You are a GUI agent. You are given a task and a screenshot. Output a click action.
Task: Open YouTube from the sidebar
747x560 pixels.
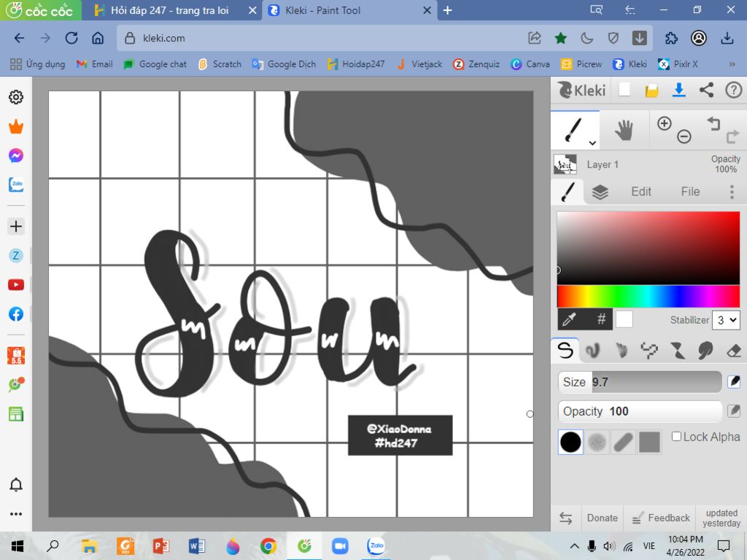(x=16, y=285)
